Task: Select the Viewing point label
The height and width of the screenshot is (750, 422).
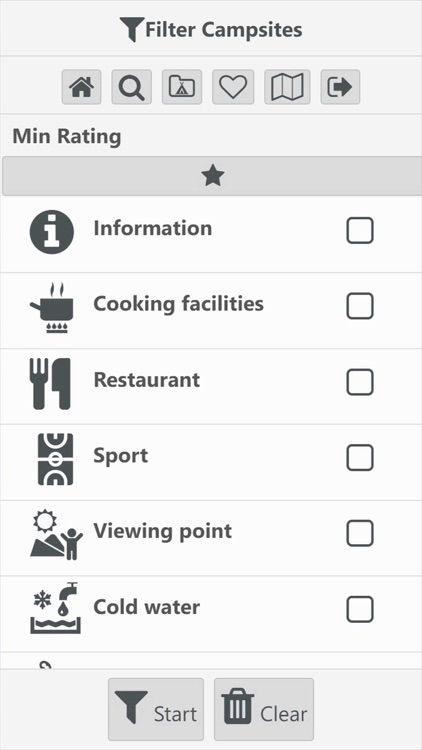Action: pyautogui.click(x=163, y=531)
